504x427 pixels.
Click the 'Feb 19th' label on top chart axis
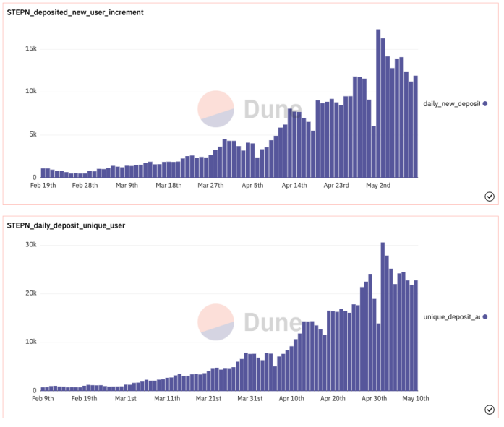click(43, 186)
